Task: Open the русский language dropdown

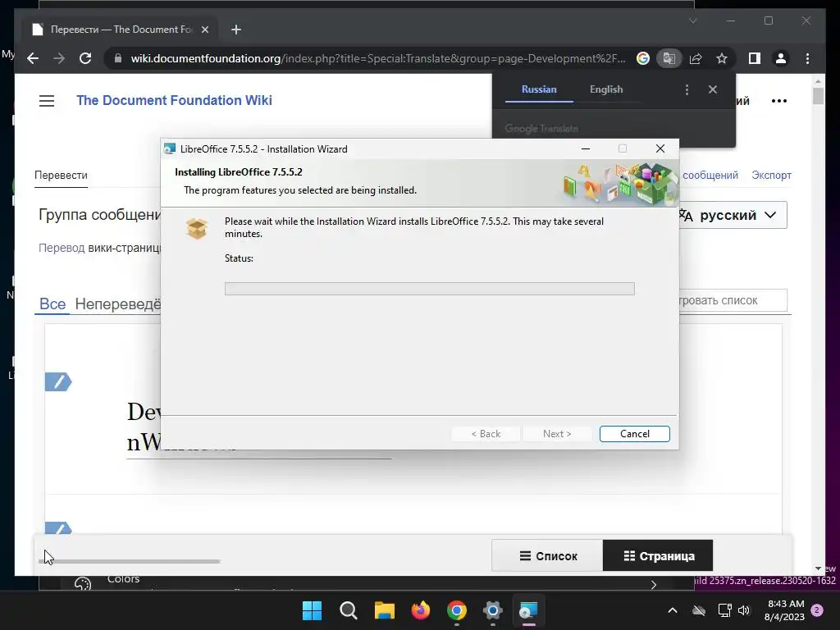Action: pyautogui.click(x=733, y=215)
